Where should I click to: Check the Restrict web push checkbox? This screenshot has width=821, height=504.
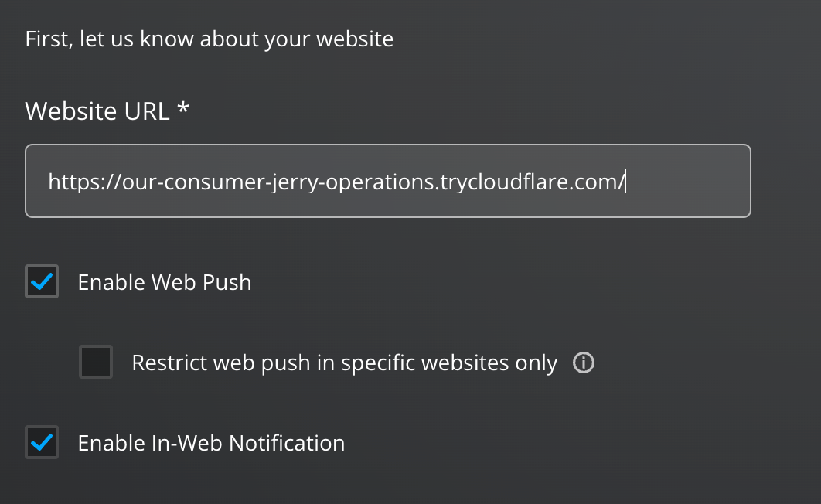96,363
